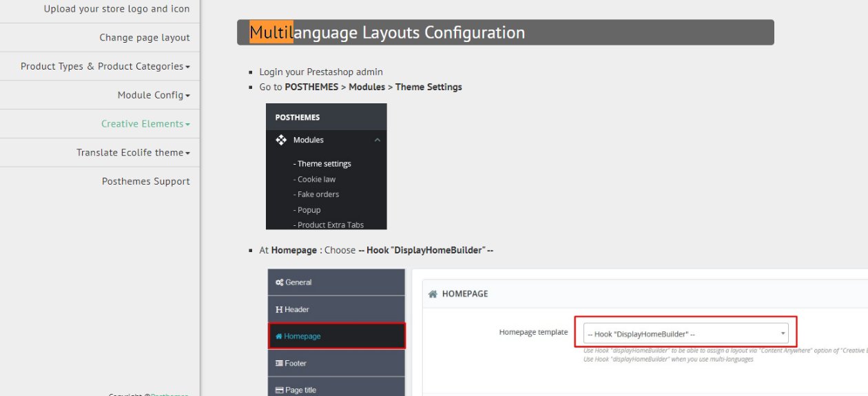
Task: Select the Product Extra Tabs entry
Action: pyautogui.click(x=329, y=225)
